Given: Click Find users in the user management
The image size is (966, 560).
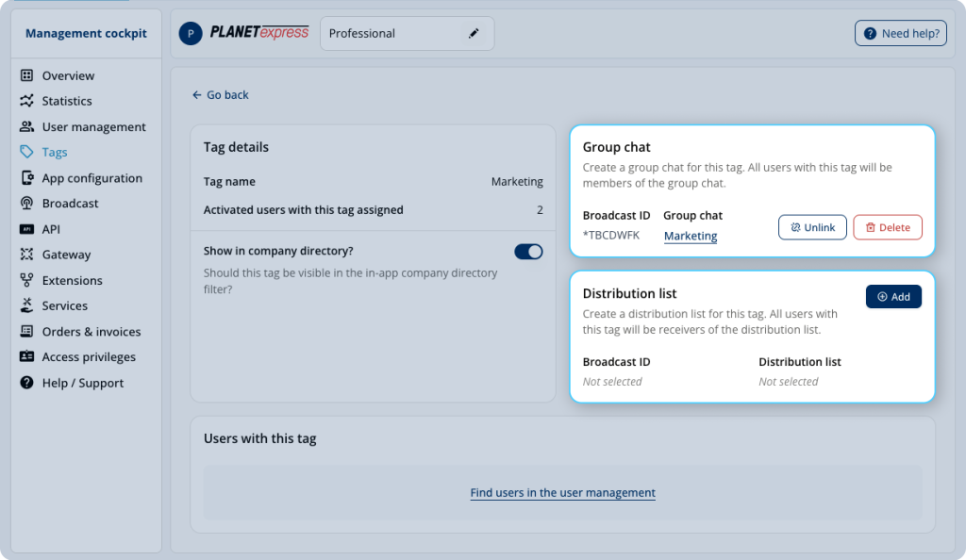Looking at the screenshot, I should click(x=562, y=492).
